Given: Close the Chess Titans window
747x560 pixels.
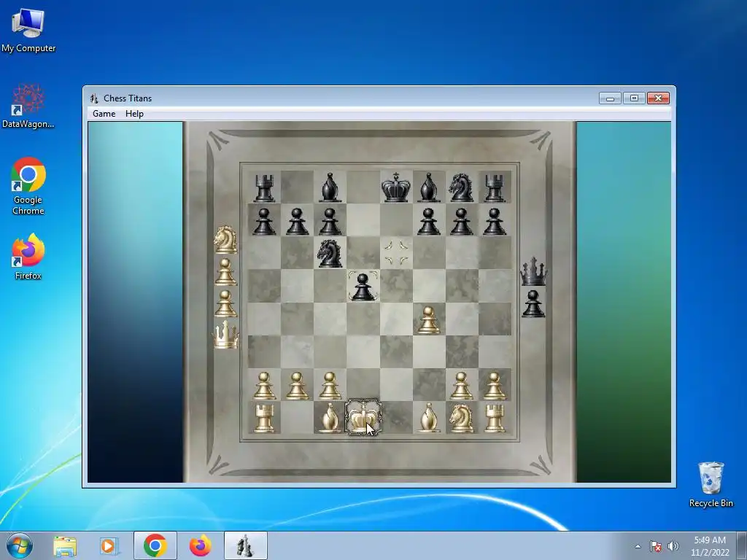Looking at the screenshot, I should (x=659, y=98).
